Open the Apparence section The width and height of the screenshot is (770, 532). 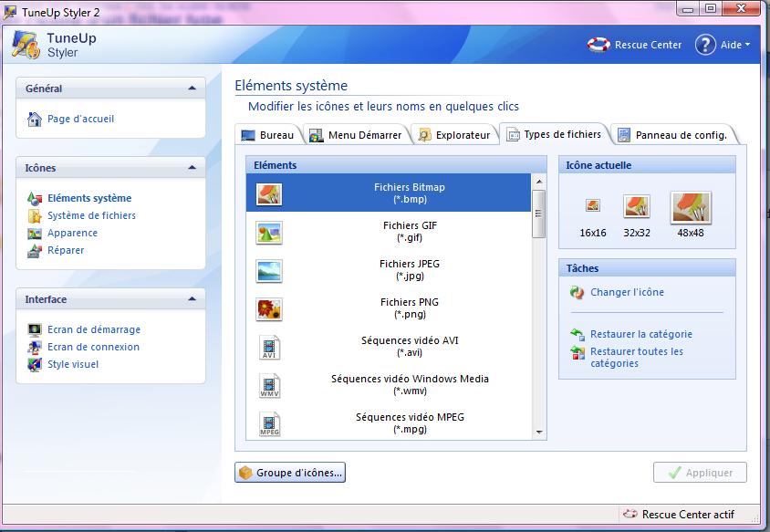tap(72, 234)
